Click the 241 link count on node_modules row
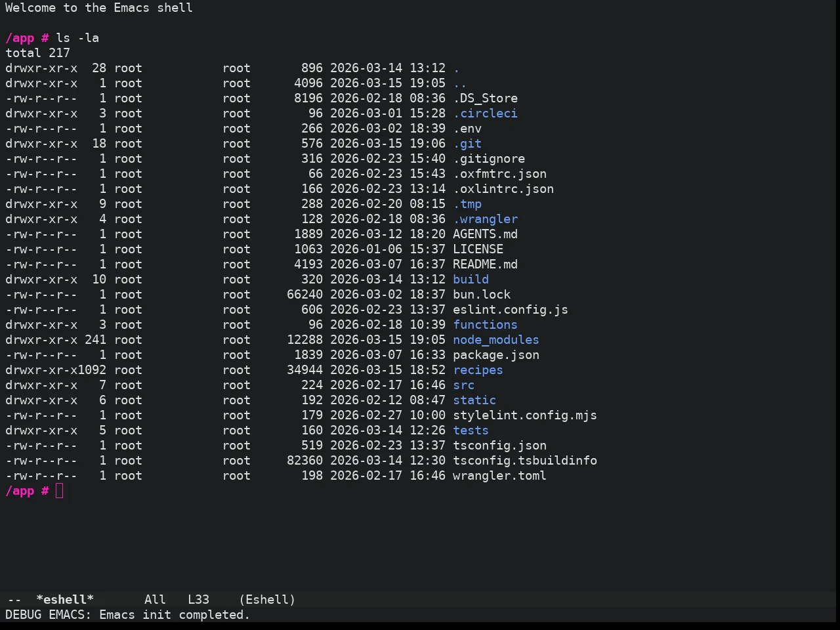Viewport: 840px width, 630px height. 96,340
